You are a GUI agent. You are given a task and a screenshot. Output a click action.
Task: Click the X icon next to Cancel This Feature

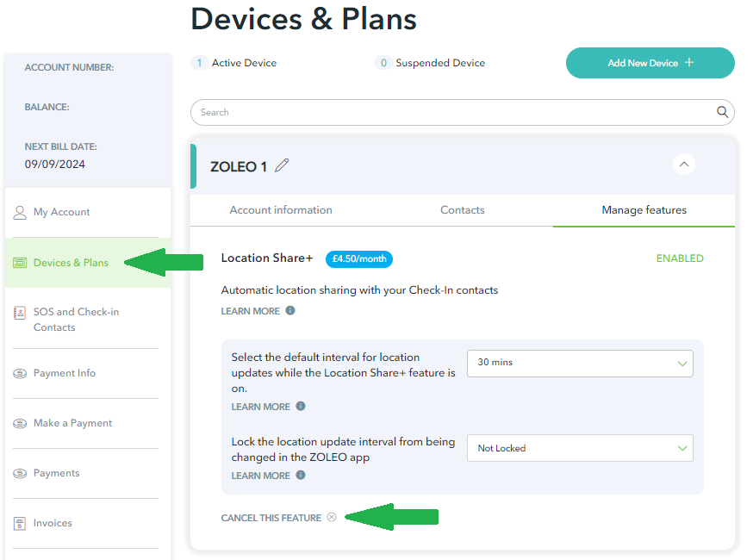click(332, 517)
